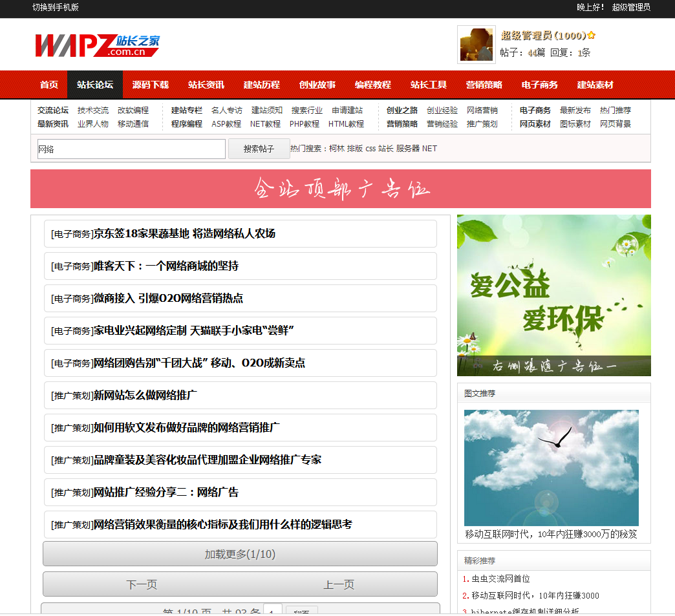Screen dimensions: 675x616
Task: Open the 站长工具 navigation tab
Action: 428,85
